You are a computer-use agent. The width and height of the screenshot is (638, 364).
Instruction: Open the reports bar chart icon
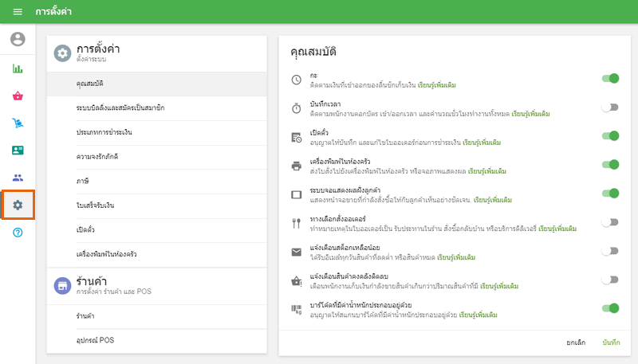[x=18, y=68]
